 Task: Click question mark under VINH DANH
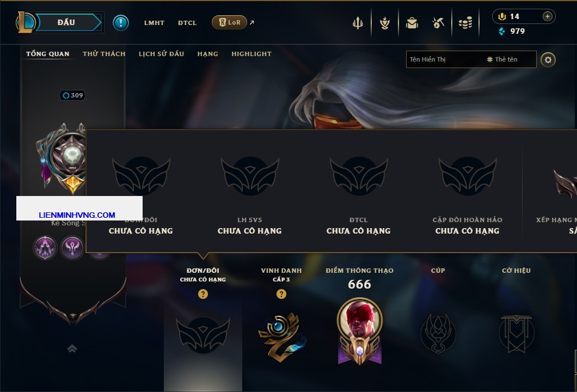pos(281,294)
